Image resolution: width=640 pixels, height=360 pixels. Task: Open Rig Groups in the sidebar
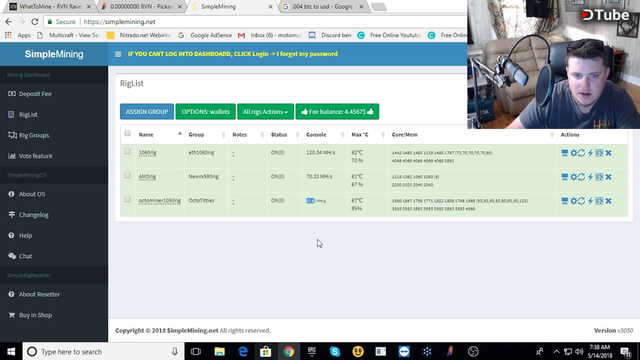pos(34,135)
